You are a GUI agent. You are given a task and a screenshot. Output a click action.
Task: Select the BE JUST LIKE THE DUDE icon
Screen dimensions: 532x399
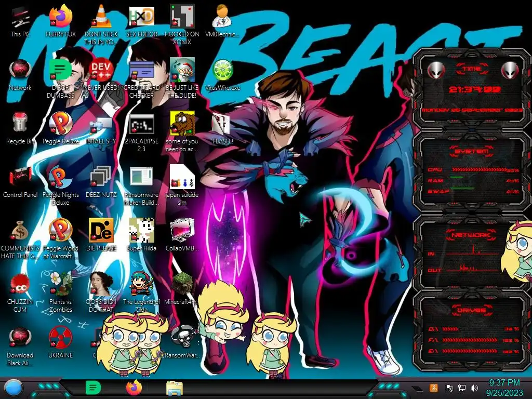(x=182, y=71)
